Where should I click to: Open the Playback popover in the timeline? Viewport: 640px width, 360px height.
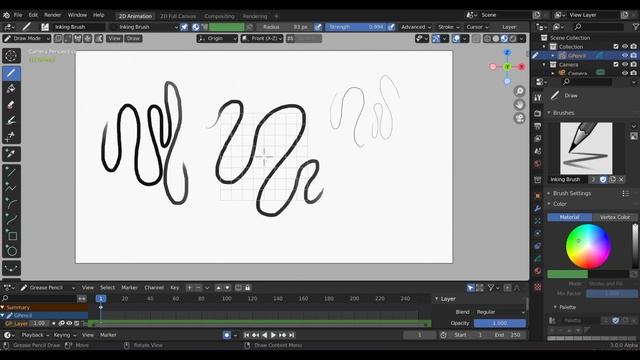(35, 335)
